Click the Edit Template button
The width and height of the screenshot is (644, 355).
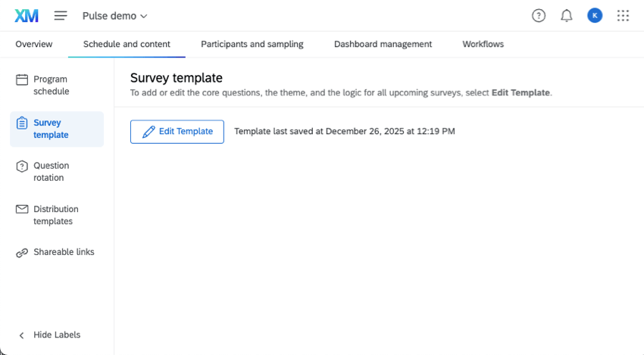177,131
